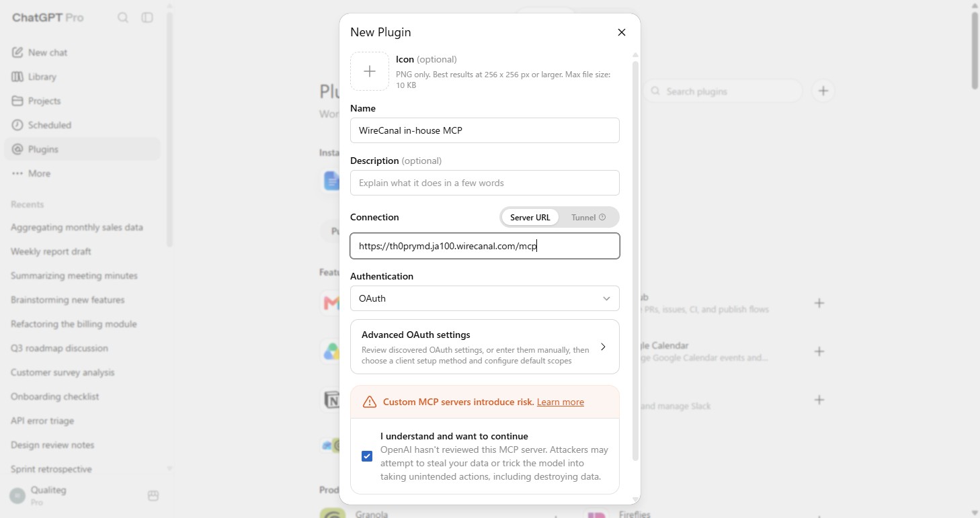
Task: Click the ChatGPT Pro logo
Action: tap(48, 17)
